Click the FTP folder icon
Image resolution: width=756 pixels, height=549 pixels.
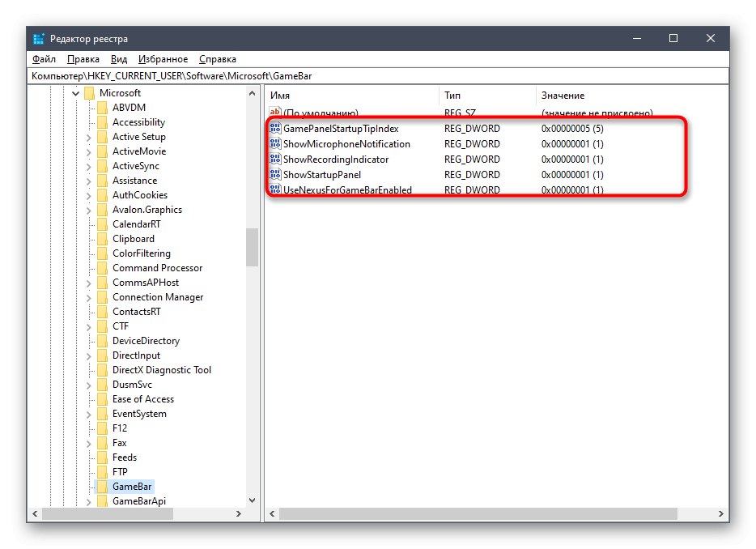pos(102,472)
